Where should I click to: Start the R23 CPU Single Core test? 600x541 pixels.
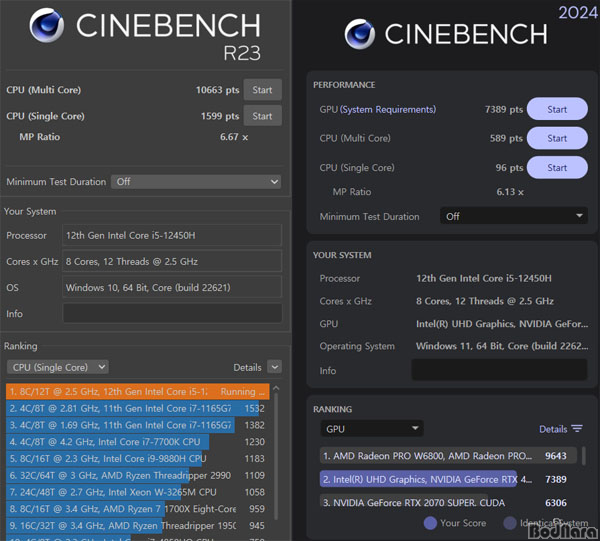pyautogui.click(x=262, y=116)
